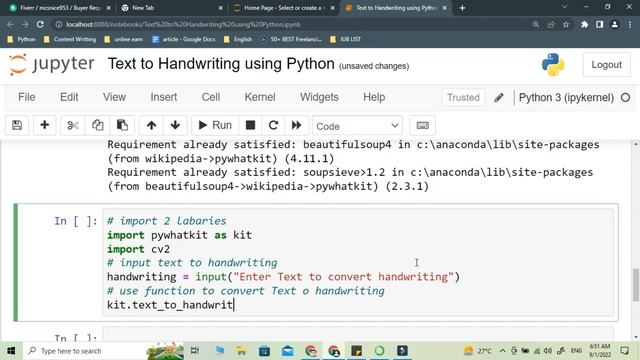Open the Cell menu

tap(211, 97)
